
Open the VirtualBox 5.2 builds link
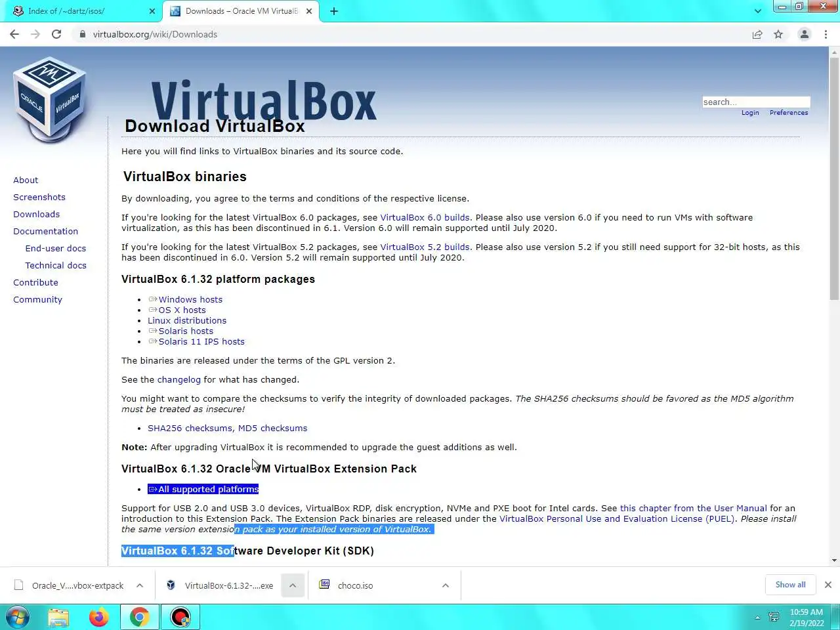tap(425, 247)
